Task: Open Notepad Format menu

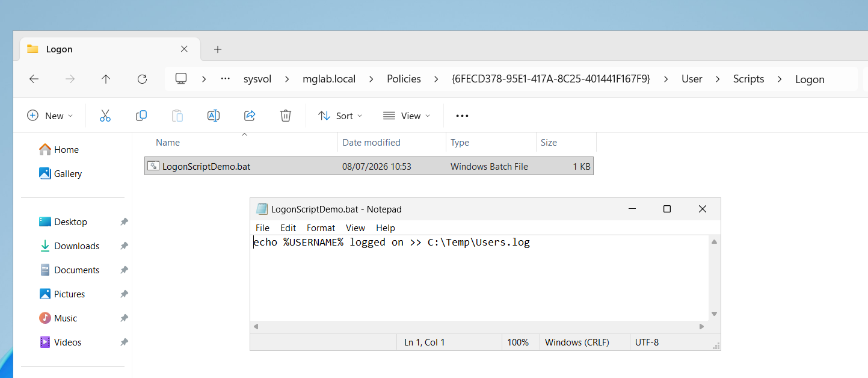Action: click(321, 228)
